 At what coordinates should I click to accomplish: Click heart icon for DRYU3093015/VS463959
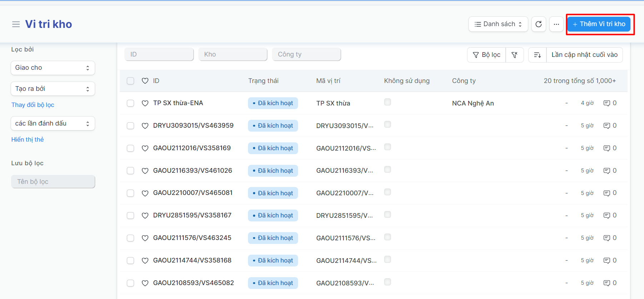[x=145, y=126]
